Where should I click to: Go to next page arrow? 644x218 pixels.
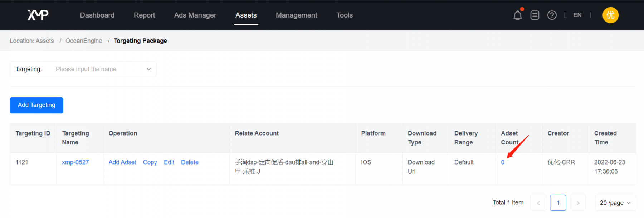578,203
